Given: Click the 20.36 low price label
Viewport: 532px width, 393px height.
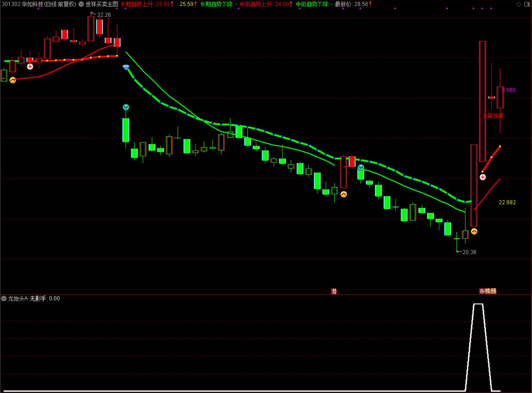Looking at the screenshot, I should tap(469, 252).
